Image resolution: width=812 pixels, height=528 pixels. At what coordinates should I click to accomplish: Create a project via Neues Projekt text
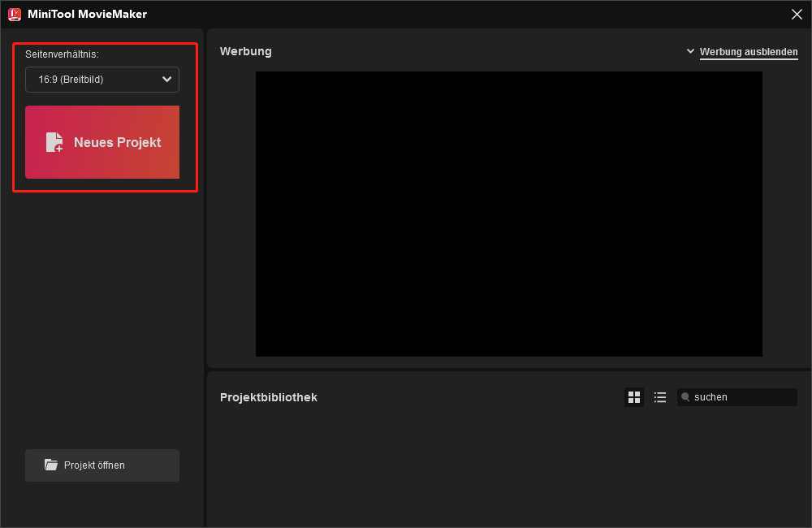click(117, 142)
